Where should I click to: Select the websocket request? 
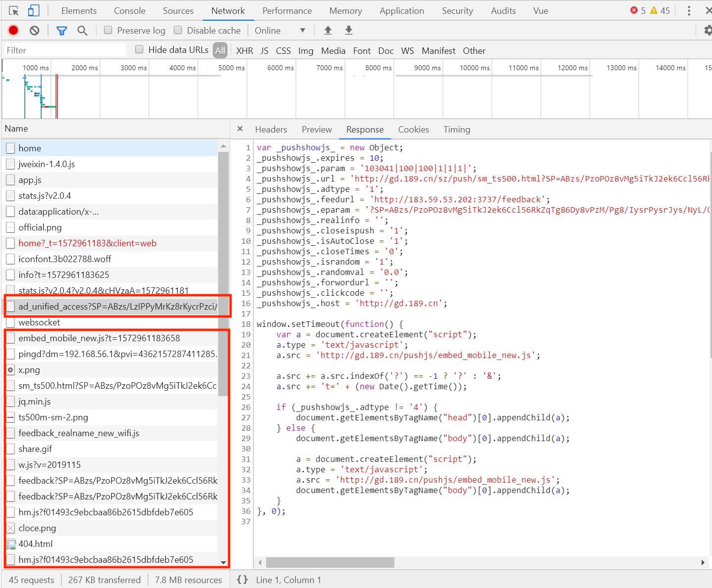point(39,322)
